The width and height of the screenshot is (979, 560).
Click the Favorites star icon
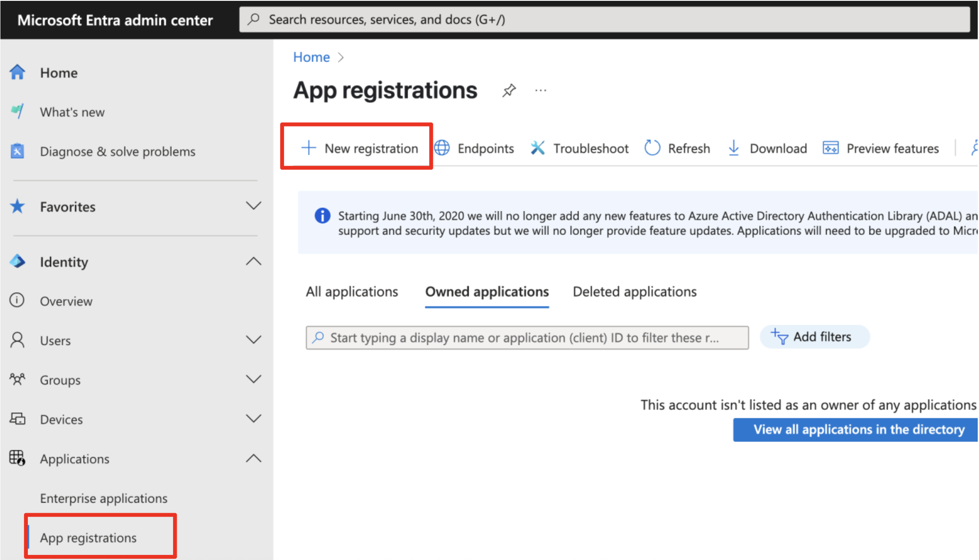17,206
